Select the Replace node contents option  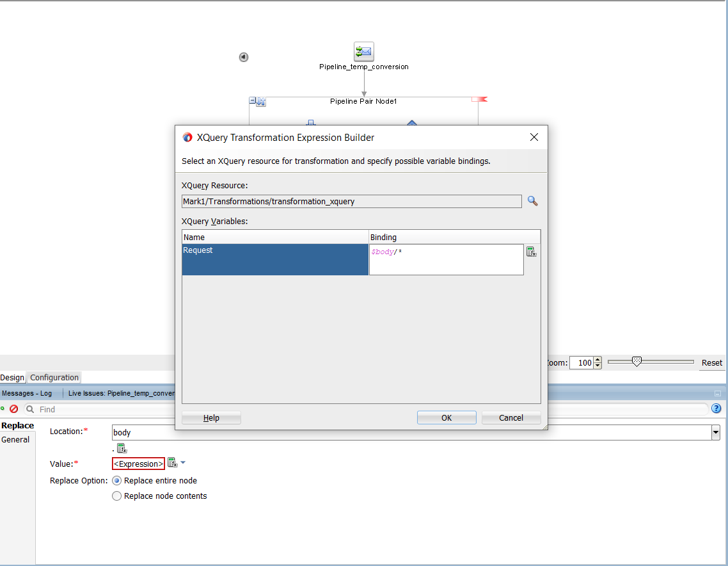(116, 496)
